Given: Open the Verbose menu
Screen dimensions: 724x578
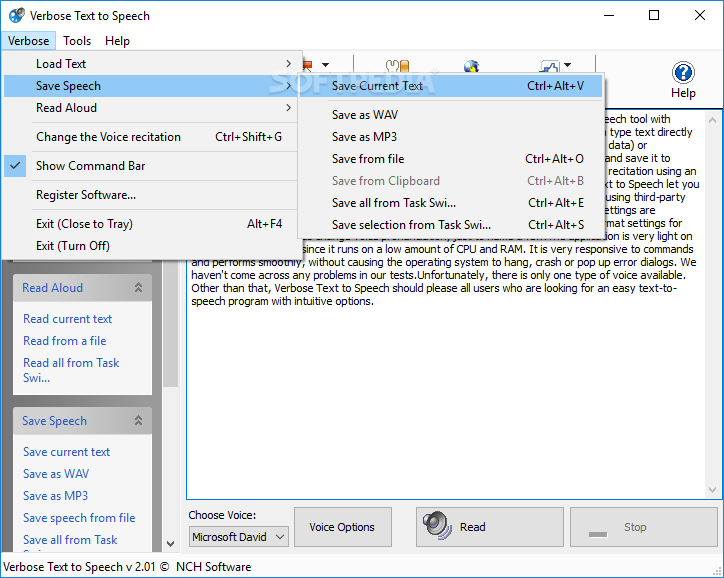Looking at the screenshot, I should pyautogui.click(x=29, y=41).
